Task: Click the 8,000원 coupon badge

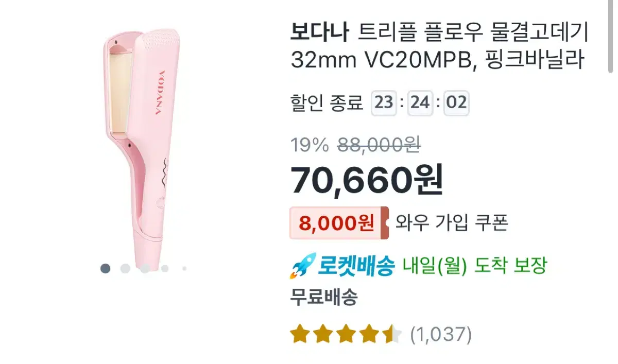Action: 339,223
